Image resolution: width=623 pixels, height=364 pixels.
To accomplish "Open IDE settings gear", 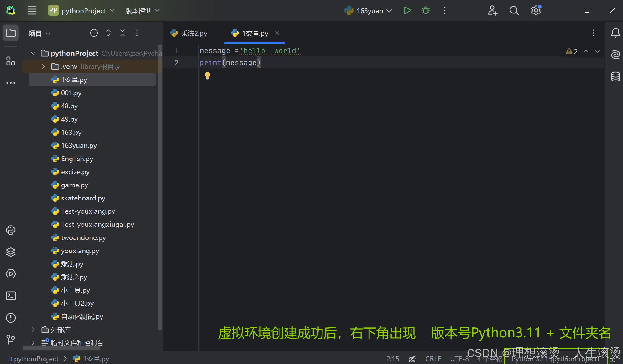I will (x=536, y=11).
